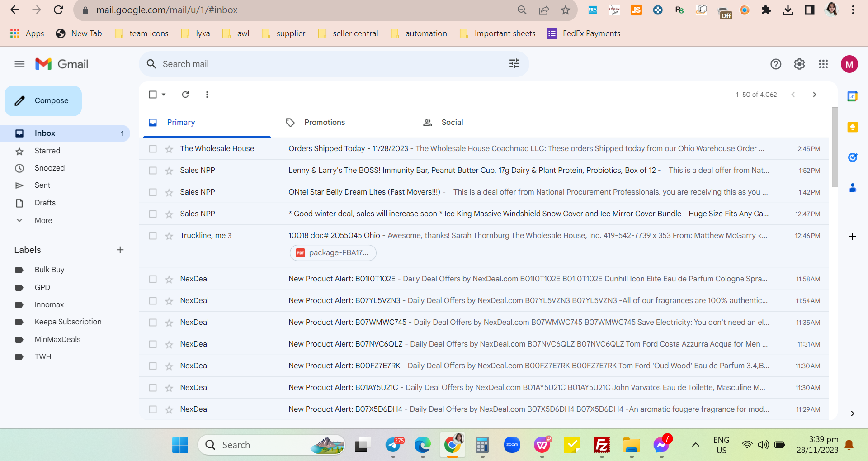Star The Wholesale House email
Screen dimensions: 868x461
[169, 149]
